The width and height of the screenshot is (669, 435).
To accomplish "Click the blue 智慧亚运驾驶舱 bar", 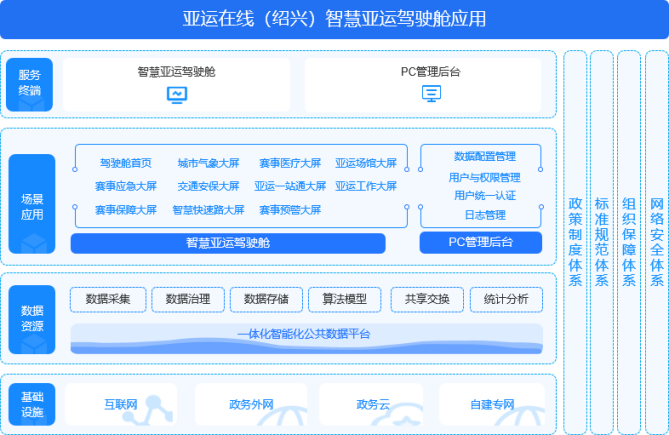I will point(228,243).
